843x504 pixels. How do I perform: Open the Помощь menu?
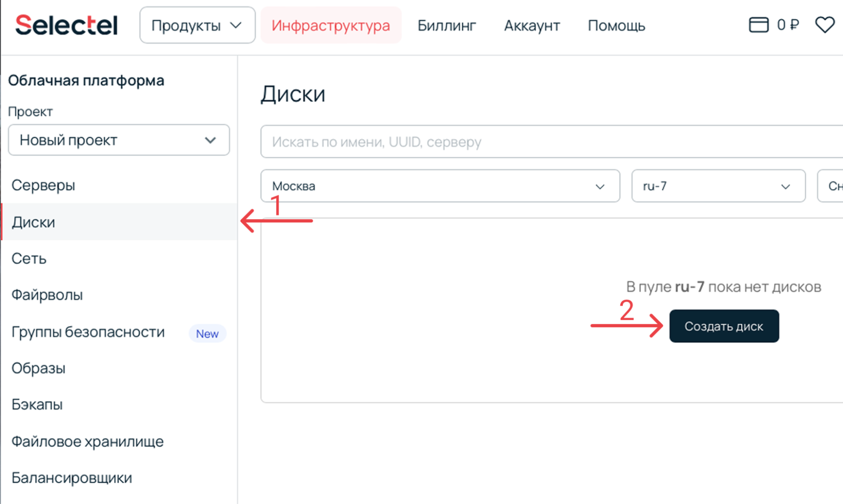tap(616, 25)
